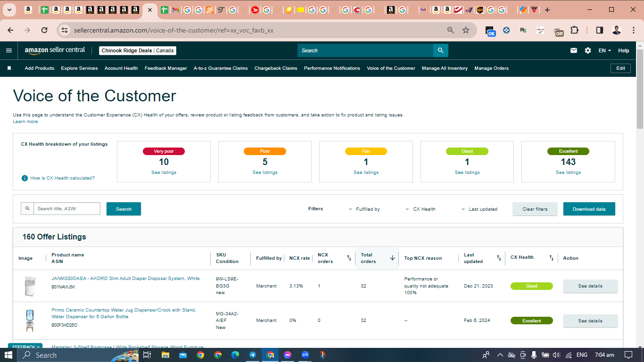Open the Learn more link
This screenshot has height=362, width=644.
tap(25, 122)
